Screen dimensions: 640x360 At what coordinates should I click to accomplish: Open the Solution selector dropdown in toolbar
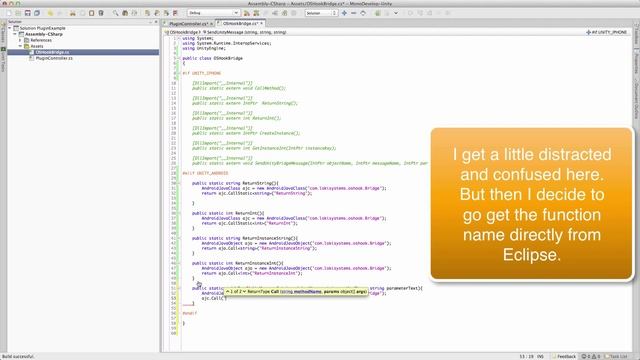321,13
